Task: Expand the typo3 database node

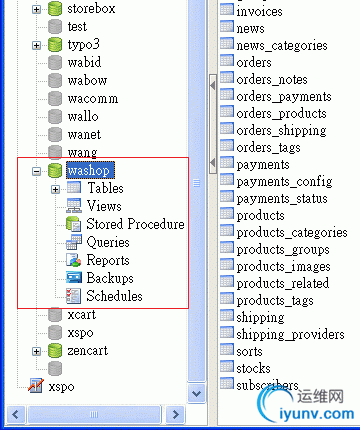Action: (36, 45)
